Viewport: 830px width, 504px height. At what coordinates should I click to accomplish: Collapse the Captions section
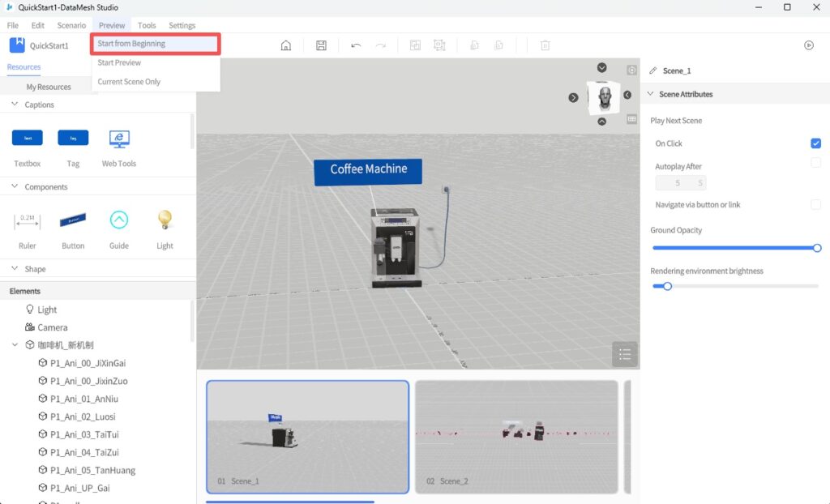coord(15,105)
